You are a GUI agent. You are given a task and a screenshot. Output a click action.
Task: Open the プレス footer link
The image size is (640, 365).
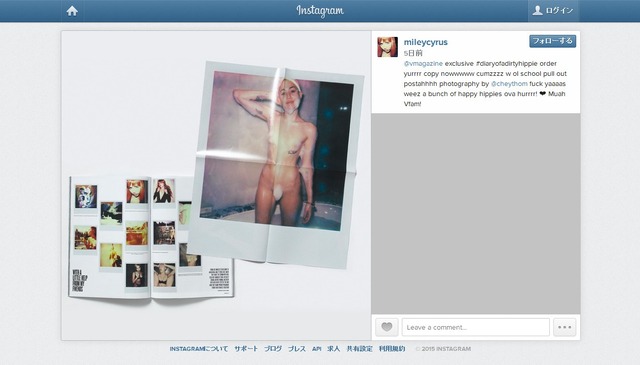tap(297, 349)
